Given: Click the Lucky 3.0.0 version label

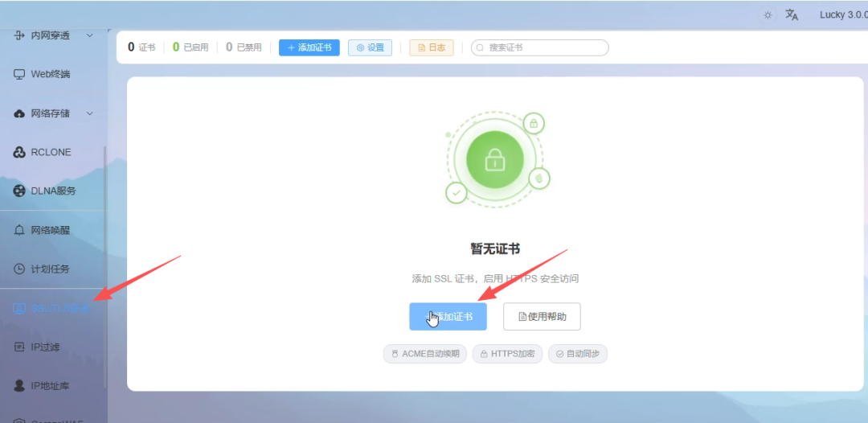Looking at the screenshot, I should click(844, 15).
